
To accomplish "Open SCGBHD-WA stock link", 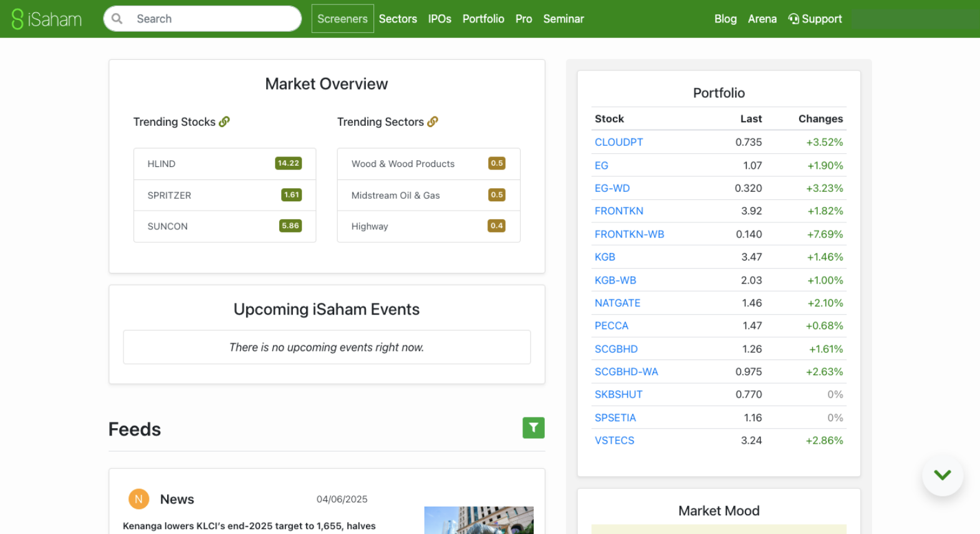I will (626, 371).
